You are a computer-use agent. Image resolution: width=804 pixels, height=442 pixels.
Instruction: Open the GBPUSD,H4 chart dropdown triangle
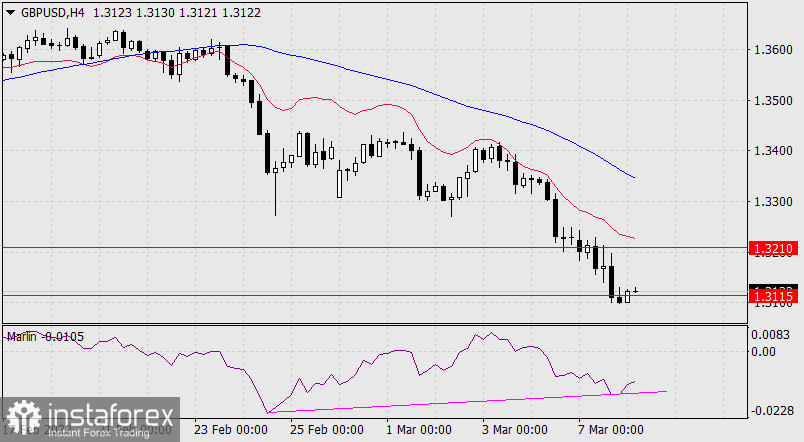coord(11,13)
